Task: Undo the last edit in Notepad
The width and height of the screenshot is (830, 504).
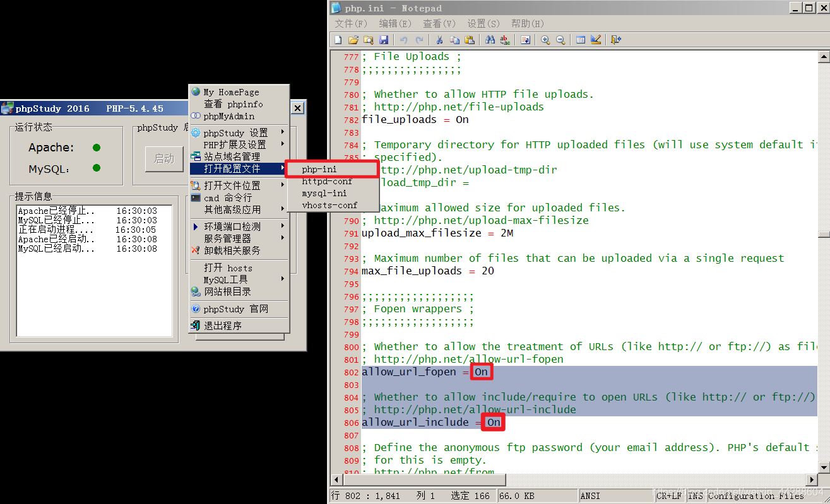Action: pyautogui.click(x=403, y=40)
